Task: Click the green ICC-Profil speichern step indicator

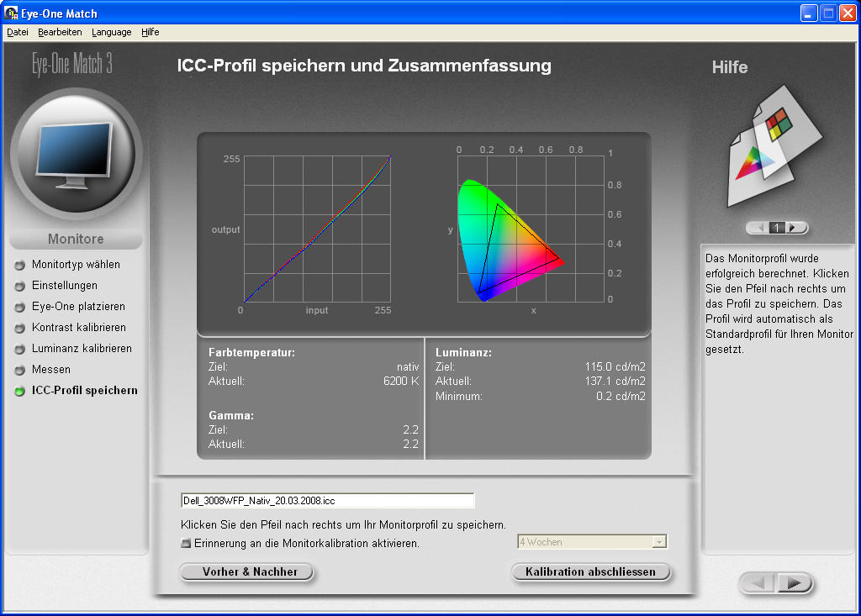Action: coord(20,391)
